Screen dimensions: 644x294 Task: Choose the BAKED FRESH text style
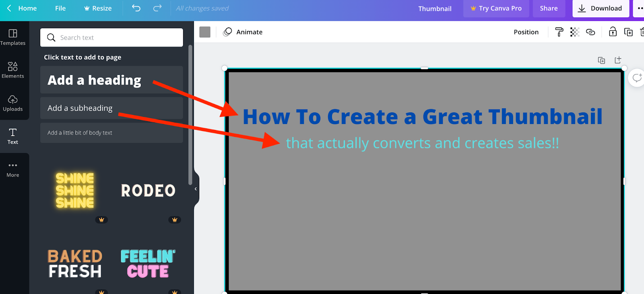coord(75,264)
